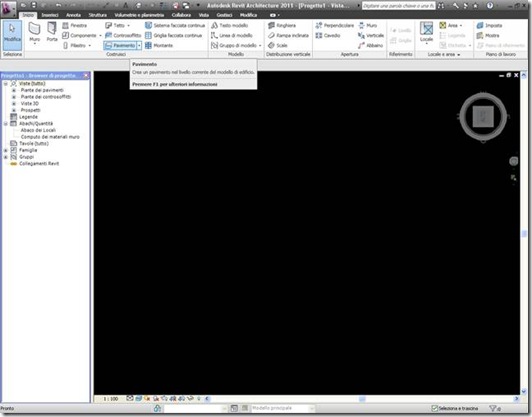Image resolution: width=532 pixels, height=417 pixels.
Task: Select the Pilastro column tool
Action: (75, 45)
